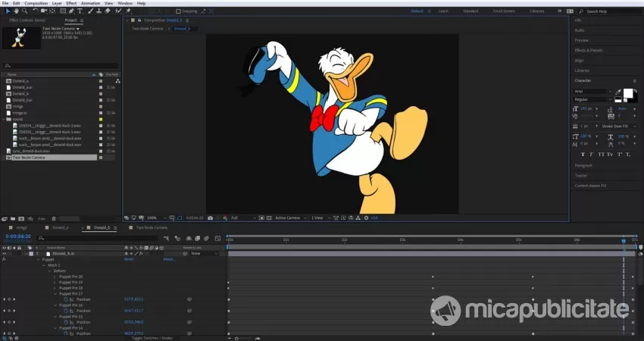Click the Character panel eyedropper icon

[618, 92]
